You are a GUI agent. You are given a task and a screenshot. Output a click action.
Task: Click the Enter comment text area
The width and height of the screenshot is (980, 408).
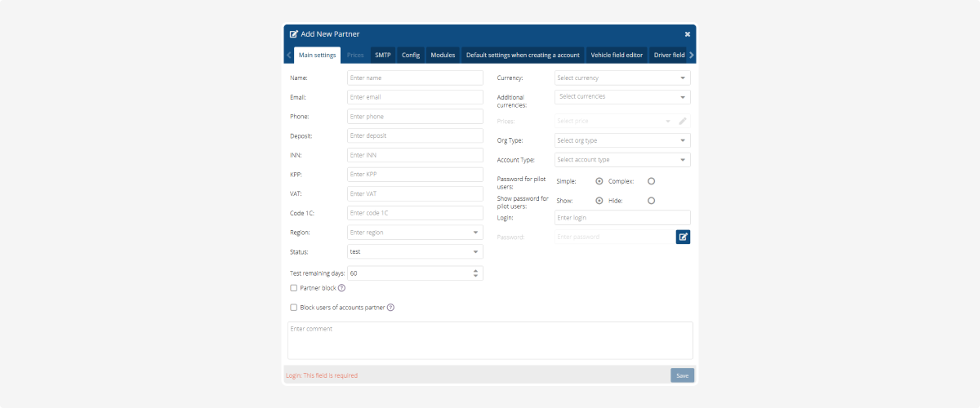[x=490, y=340]
